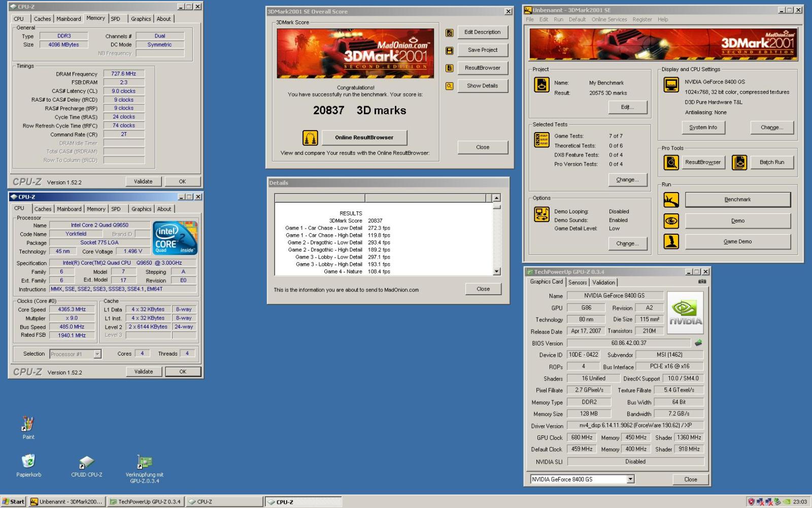Click the Benchmark run icon
Screen dimensions: 812x508
(x=671, y=200)
